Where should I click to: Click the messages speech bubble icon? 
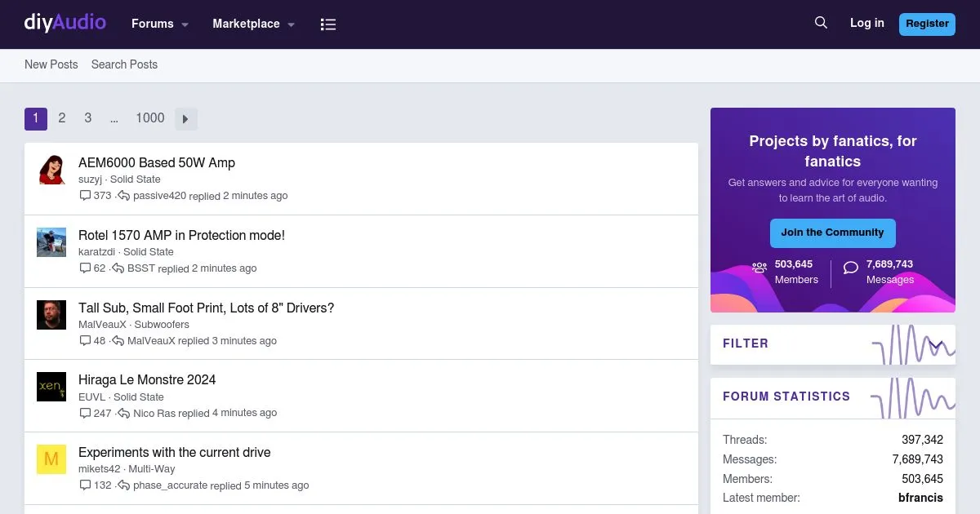click(851, 268)
